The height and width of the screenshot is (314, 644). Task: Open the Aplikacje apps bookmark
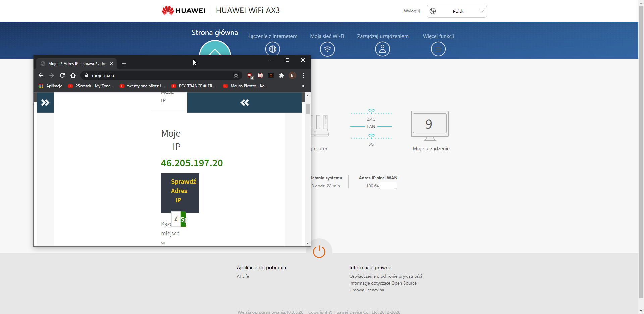(51, 86)
